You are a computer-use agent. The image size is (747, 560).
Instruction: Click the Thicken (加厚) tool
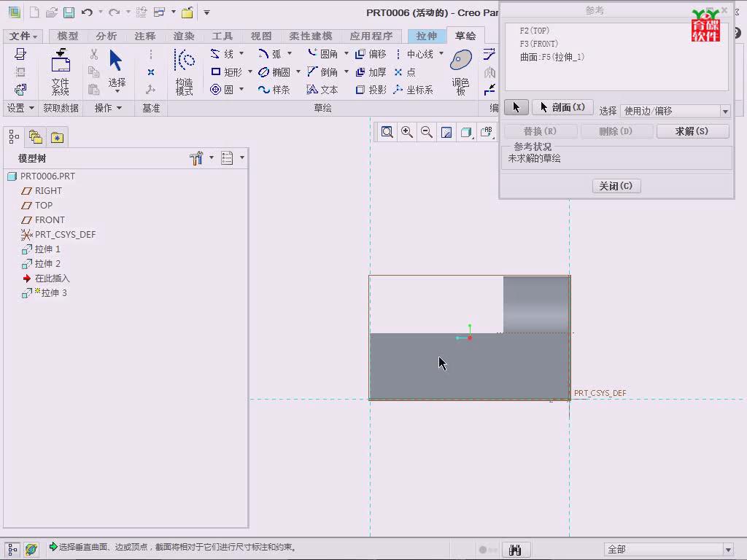coord(371,72)
